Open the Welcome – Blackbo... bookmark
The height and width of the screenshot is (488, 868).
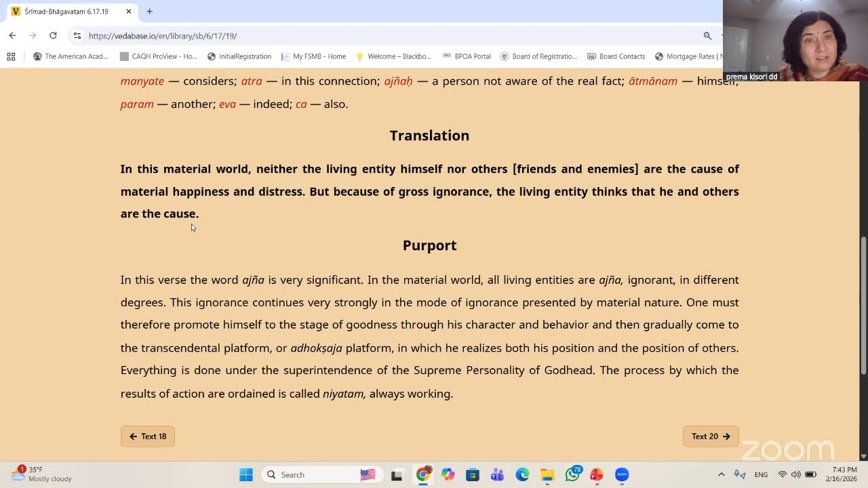pyautogui.click(x=393, y=56)
